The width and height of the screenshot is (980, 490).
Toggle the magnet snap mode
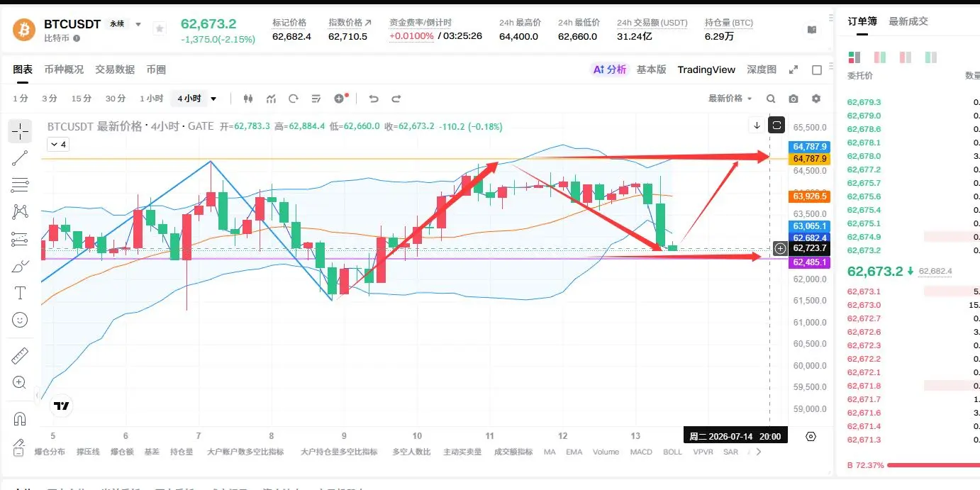(21, 418)
